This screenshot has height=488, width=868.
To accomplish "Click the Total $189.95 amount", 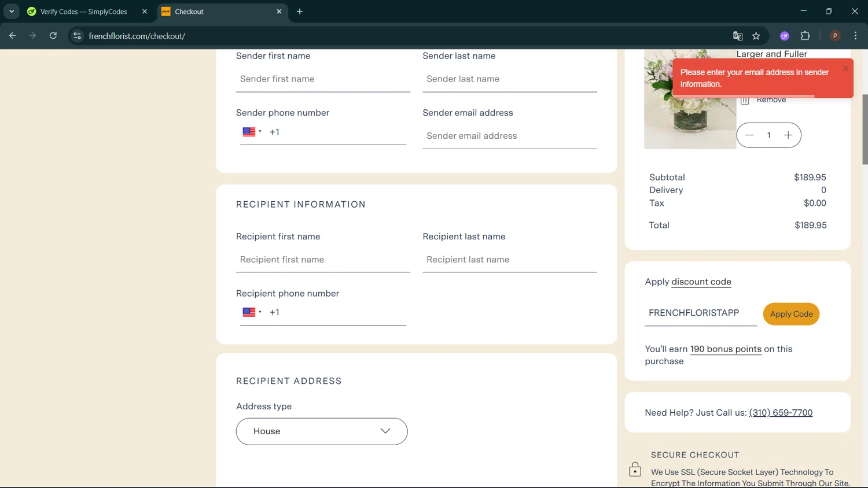I will pos(810,225).
